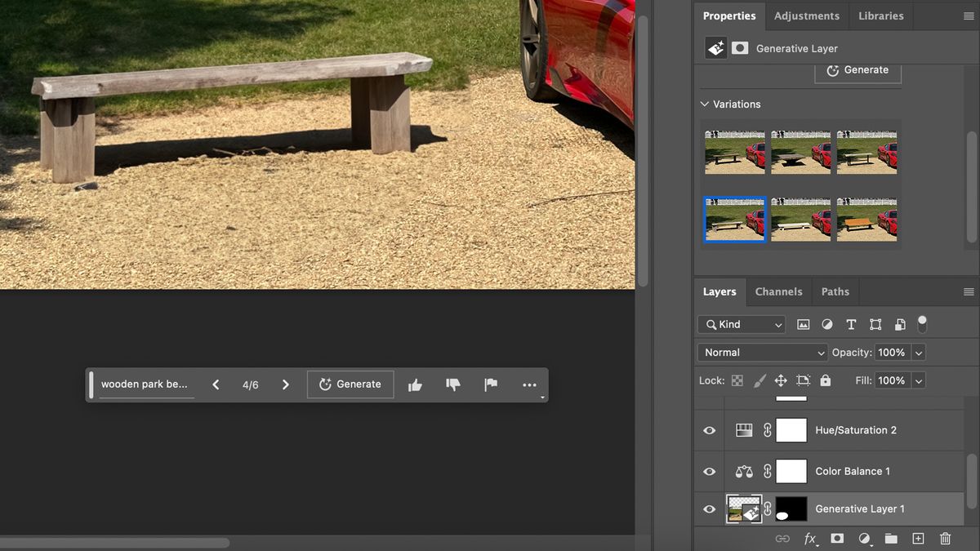
Task: Open the layer effects fx menu
Action: pos(810,539)
